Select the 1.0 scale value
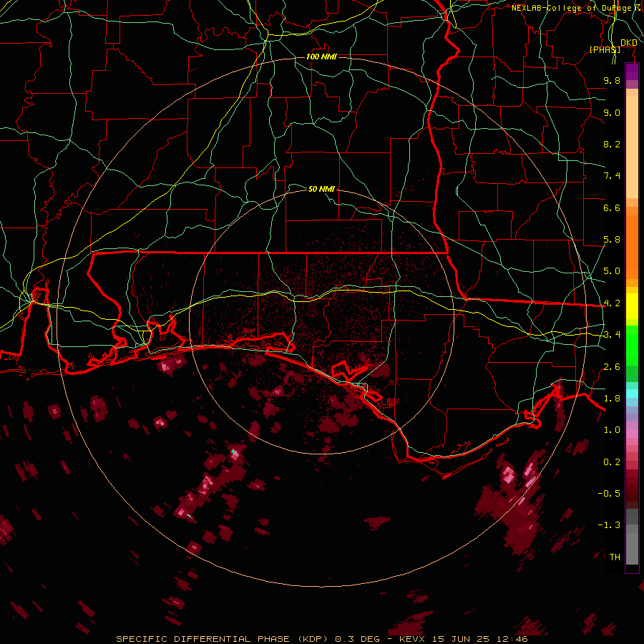Viewport: 644px width, 644px height. click(x=612, y=430)
